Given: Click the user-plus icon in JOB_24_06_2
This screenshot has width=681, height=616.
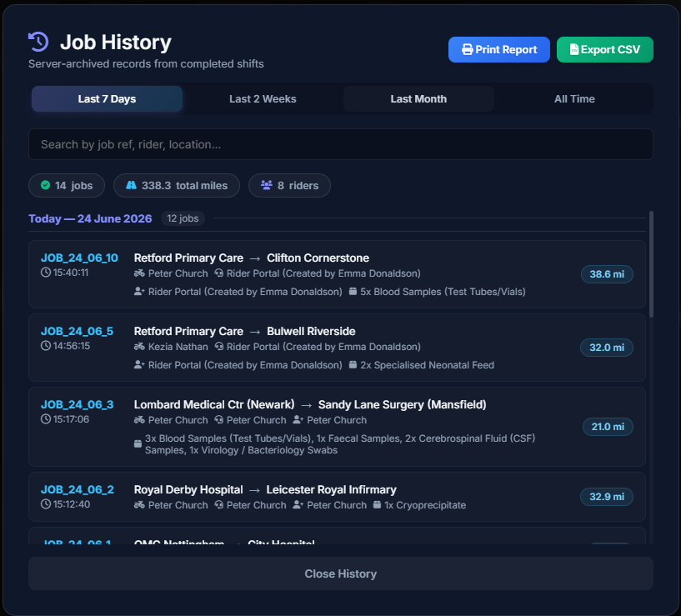Looking at the screenshot, I should (298, 505).
